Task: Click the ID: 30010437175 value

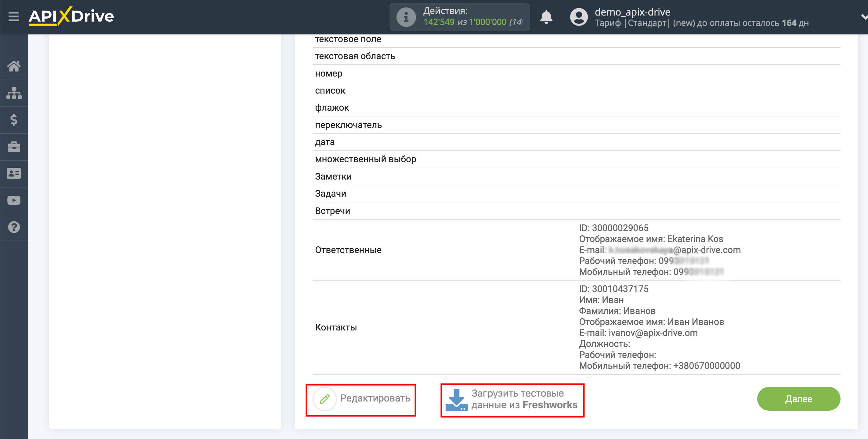Action: [x=613, y=289]
